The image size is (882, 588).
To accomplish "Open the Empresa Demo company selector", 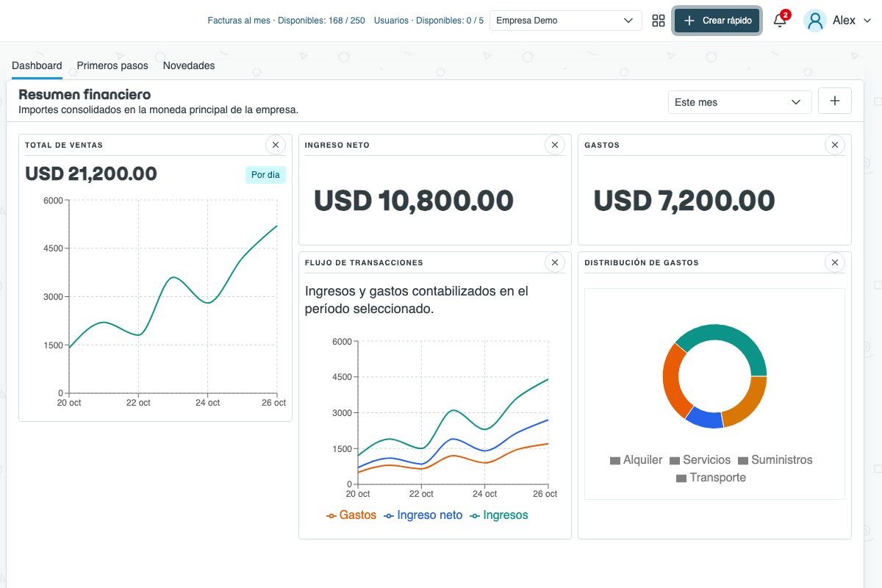I will [x=565, y=21].
